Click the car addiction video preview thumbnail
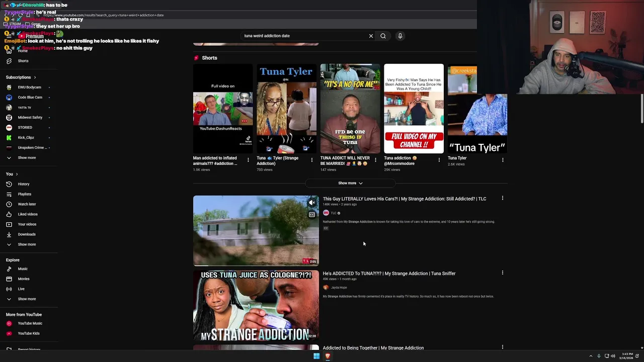Viewport: 644px width, 362px height. pos(256,230)
